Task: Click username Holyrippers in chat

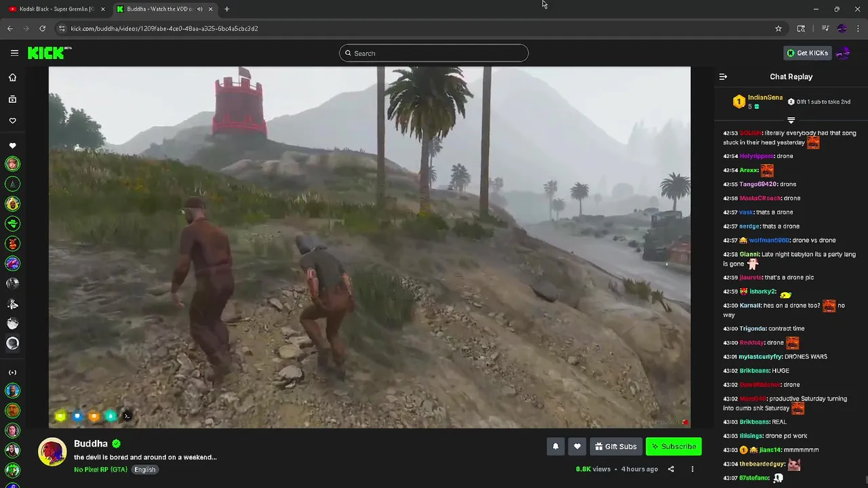Action: (x=757, y=156)
